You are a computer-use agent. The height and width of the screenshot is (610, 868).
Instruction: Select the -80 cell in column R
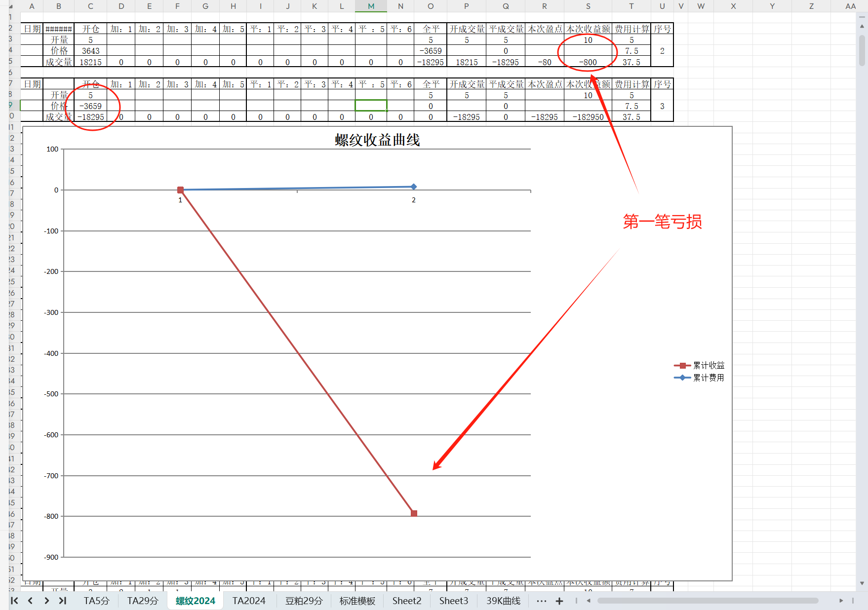(545, 62)
